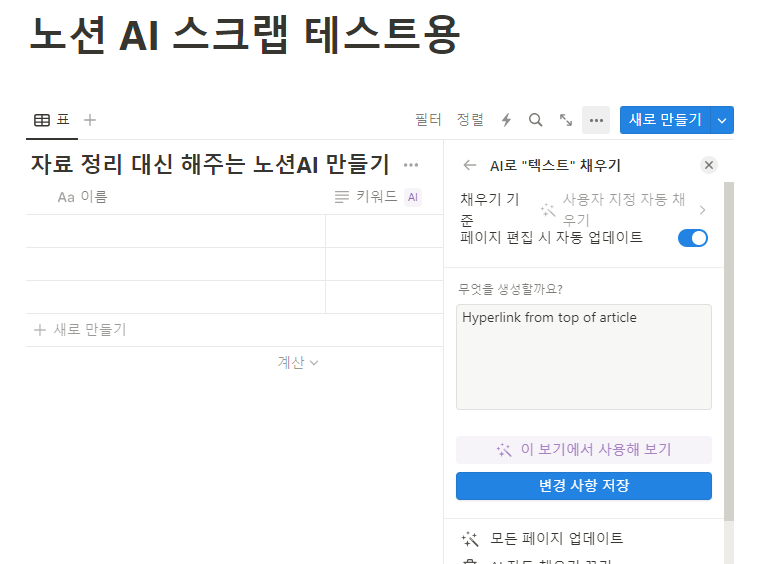Open database as full page icon
780x564 pixels.
coord(566,120)
